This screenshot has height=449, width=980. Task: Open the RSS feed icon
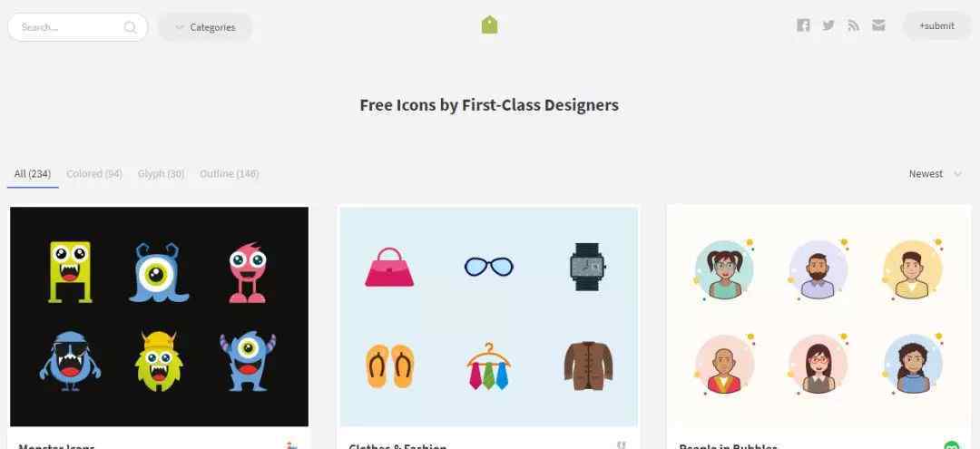pos(853,25)
